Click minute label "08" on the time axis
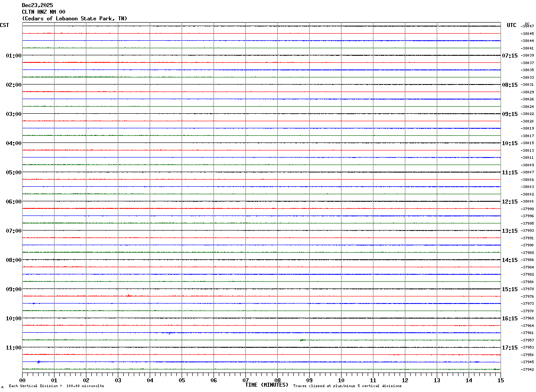The height and width of the screenshot is (392, 536). click(277, 380)
